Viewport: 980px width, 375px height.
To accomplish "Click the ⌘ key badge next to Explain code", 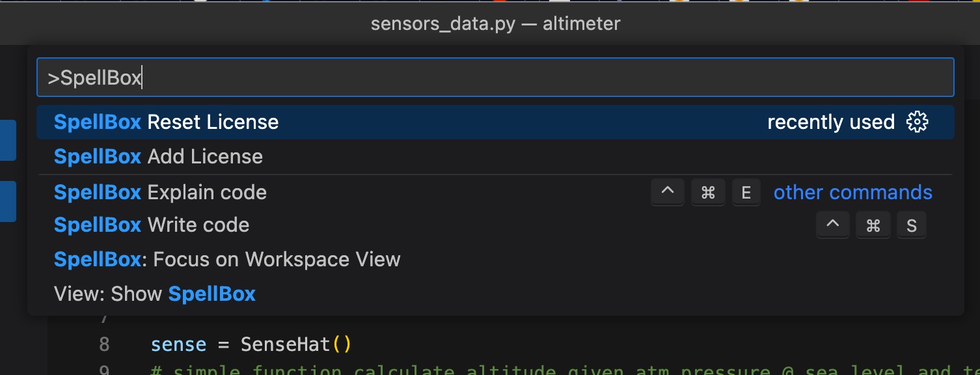I will [708, 192].
